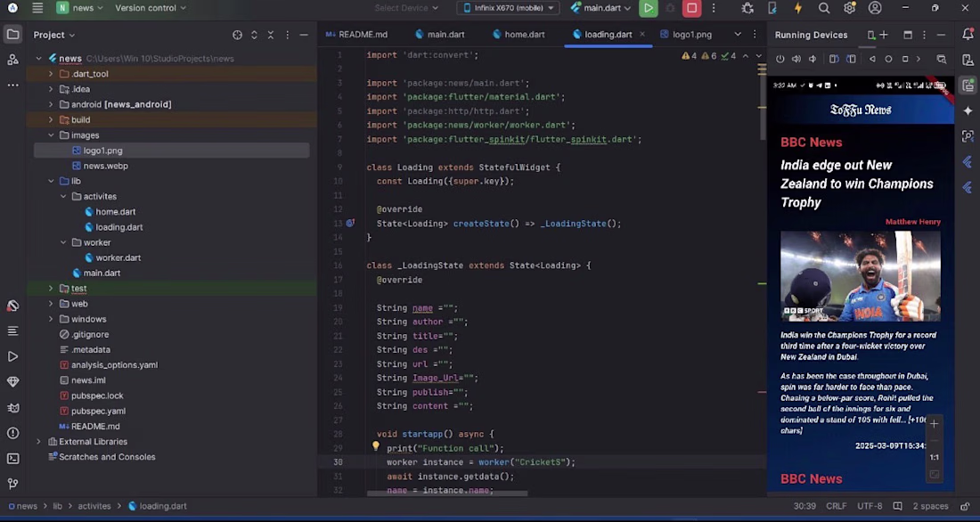Open the Debug bug icon in the toolbar

click(747, 8)
